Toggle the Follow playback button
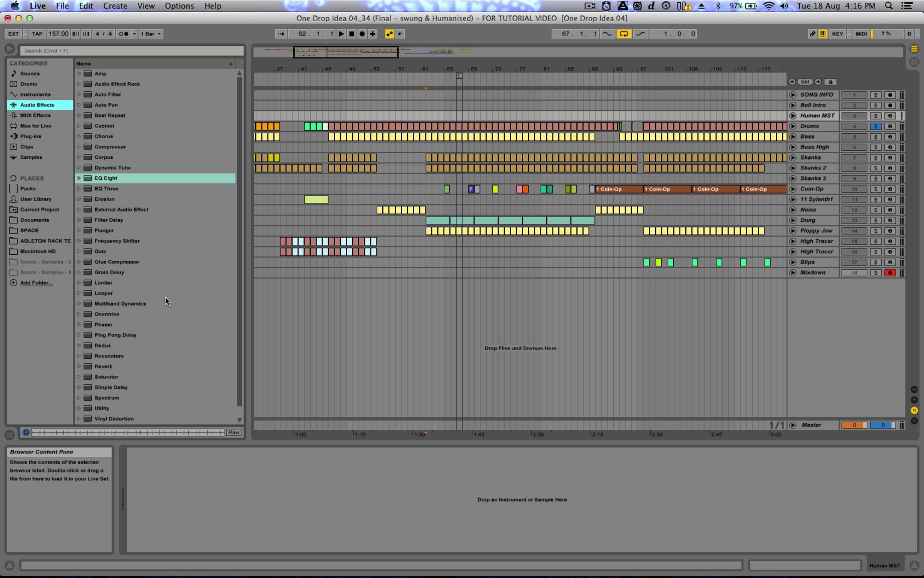924x578 pixels. click(x=281, y=34)
